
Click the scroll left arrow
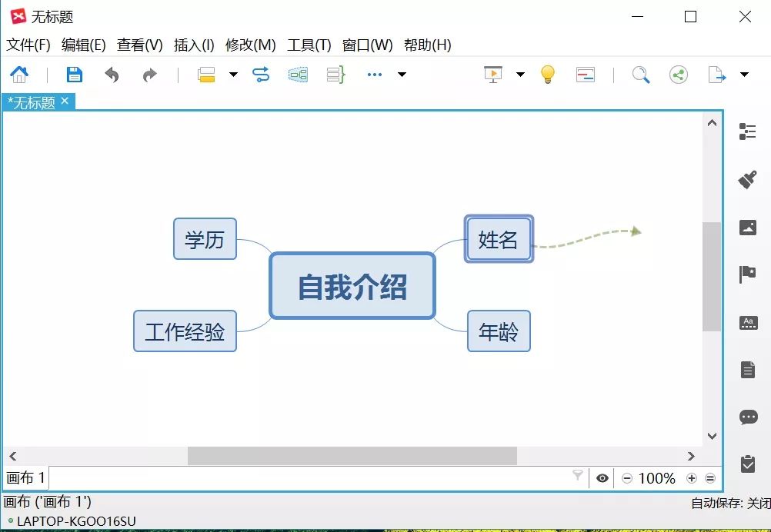coord(13,456)
